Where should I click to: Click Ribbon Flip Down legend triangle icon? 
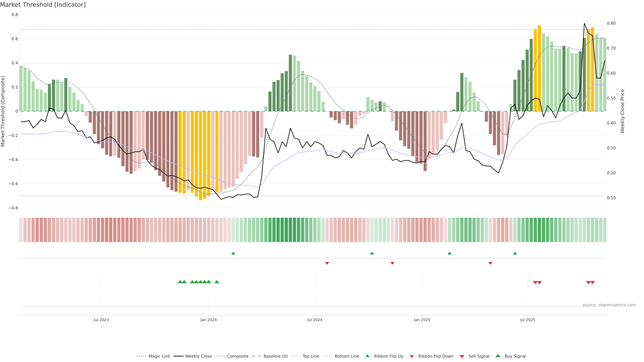coord(412,356)
